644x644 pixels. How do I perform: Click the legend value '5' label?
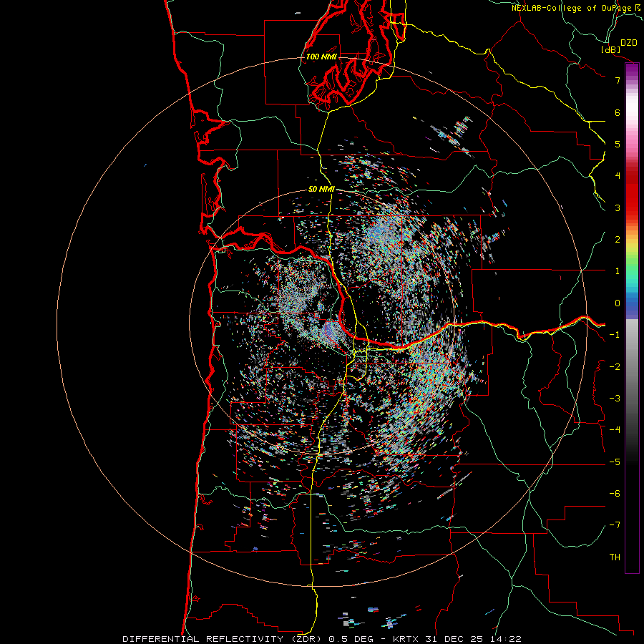click(618, 144)
